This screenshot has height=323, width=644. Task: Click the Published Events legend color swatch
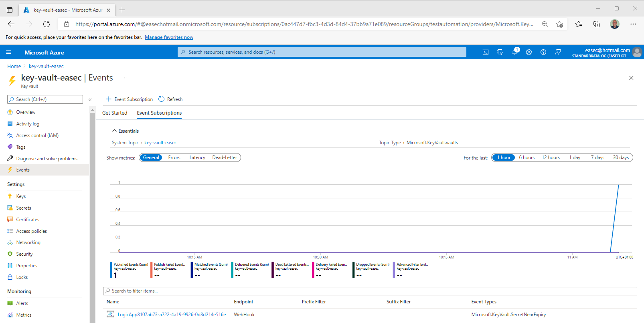point(111,270)
